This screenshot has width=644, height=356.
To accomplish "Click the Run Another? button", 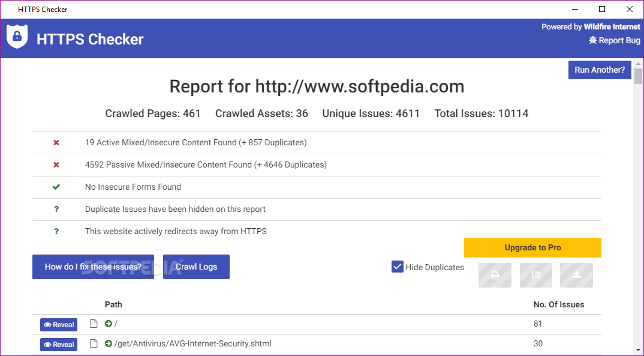I will click(600, 70).
